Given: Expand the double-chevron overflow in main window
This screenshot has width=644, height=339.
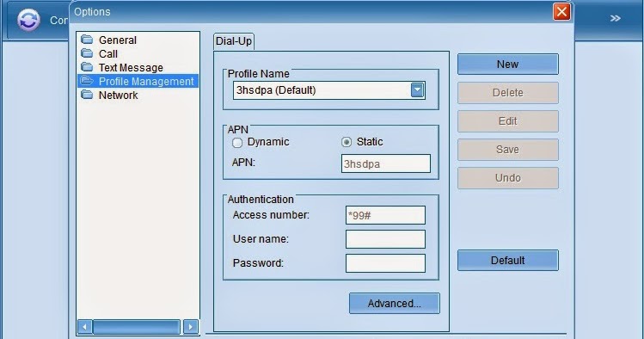Looking at the screenshot, I should (x=615, y=18).
